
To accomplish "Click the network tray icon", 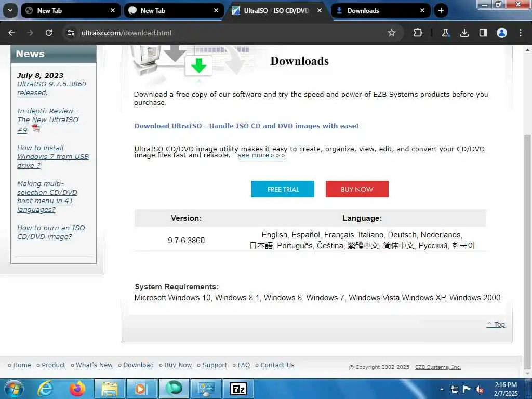I will 455,389.
